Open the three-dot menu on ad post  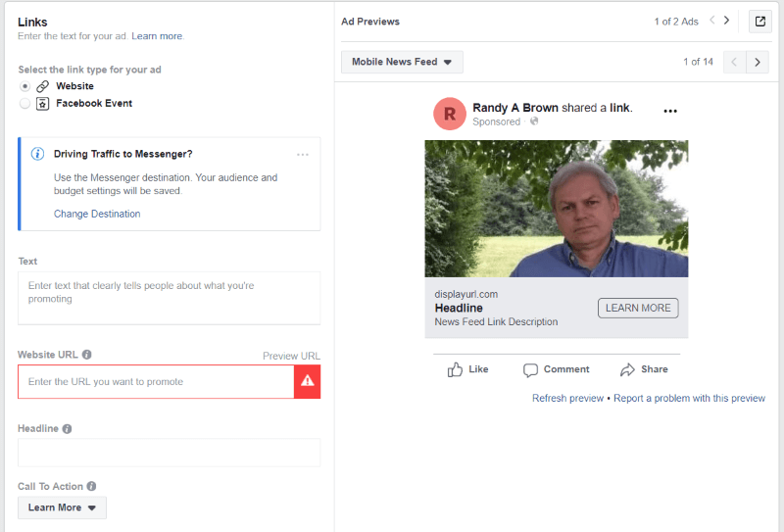670,111
